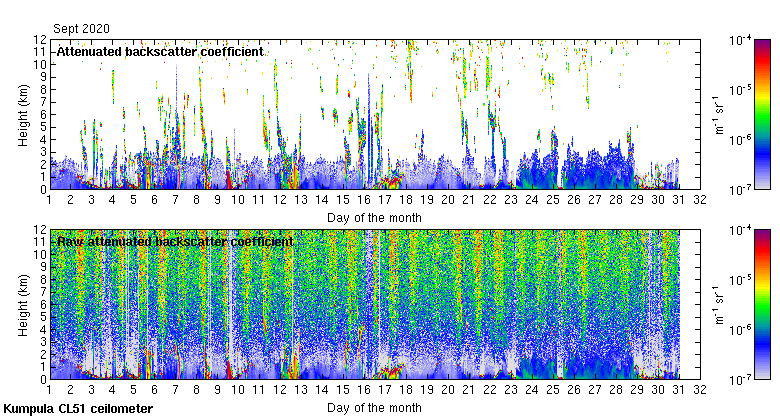Click the raw attenuated backscatter plot area
This screenshot has width=780, height=420.
click(375, 305)
